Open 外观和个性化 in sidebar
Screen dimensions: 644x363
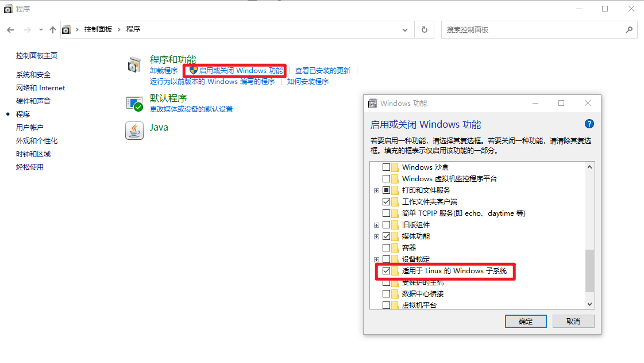coord(37,140)
